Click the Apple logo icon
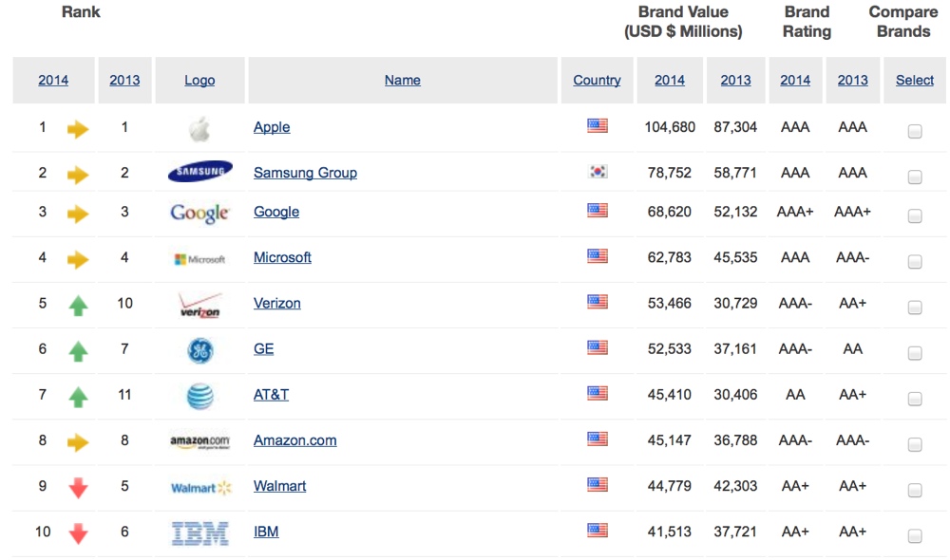 [x=199, y=129]
